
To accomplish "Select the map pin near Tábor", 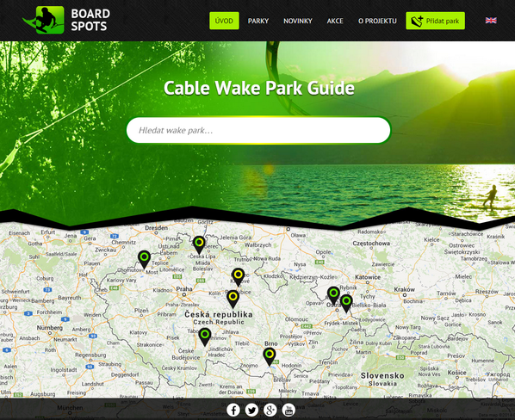I will coord(205,337).
